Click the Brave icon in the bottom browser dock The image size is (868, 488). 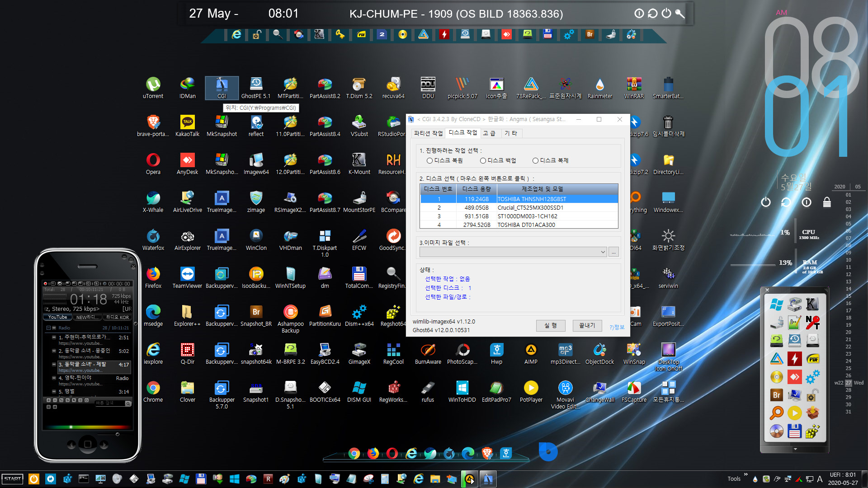tap(487, 453)
